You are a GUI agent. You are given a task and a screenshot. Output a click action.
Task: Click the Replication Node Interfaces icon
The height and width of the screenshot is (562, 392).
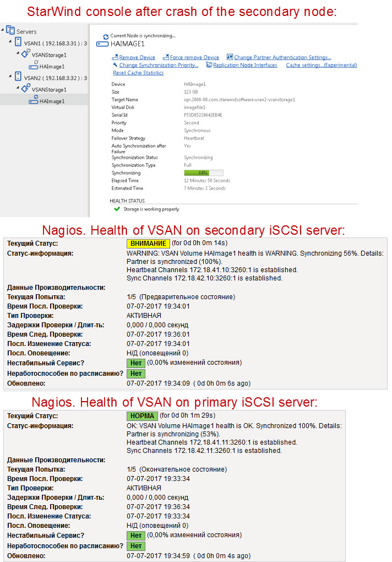pyautogui.click(x=209, y=65)
